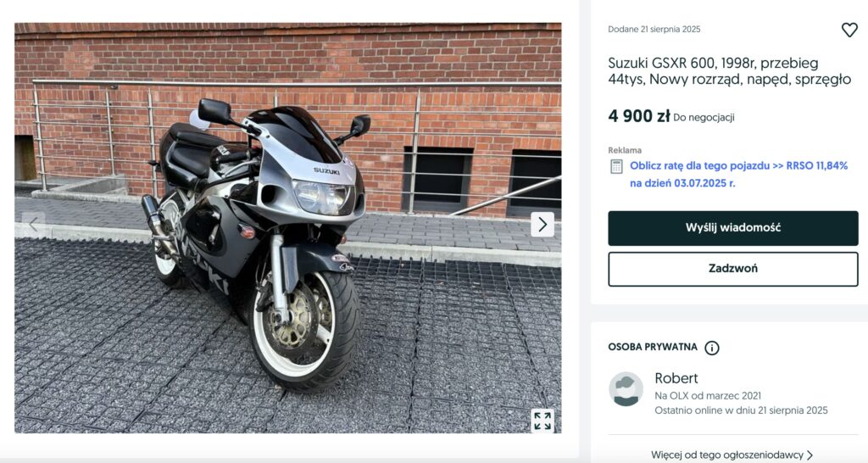
Task: Click the Reklama label above loan ad
Action: pos(625,150)
